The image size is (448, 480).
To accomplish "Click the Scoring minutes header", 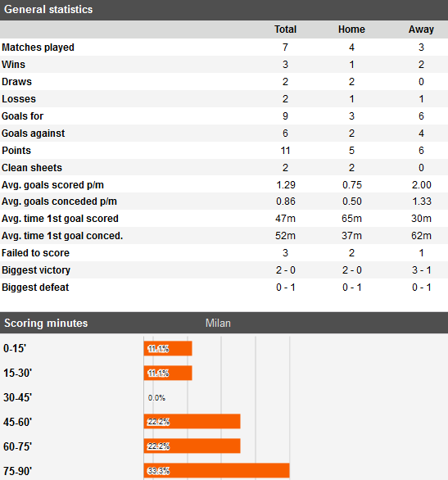I will coord(46,324).
